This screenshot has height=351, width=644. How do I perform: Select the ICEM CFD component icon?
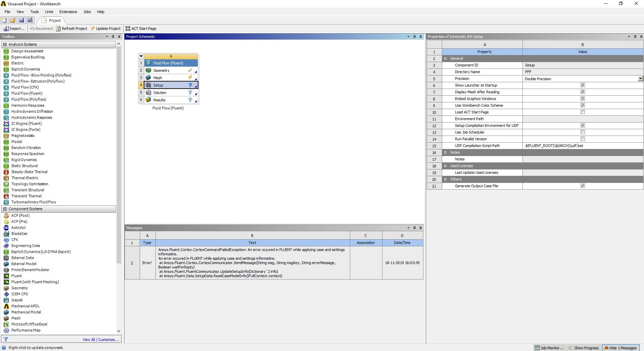6,294
